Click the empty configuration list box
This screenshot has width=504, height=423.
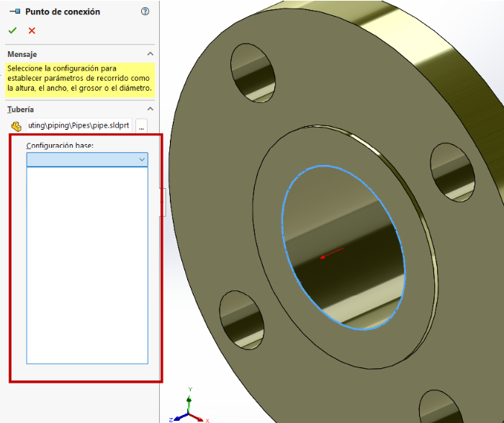(87, 265)
